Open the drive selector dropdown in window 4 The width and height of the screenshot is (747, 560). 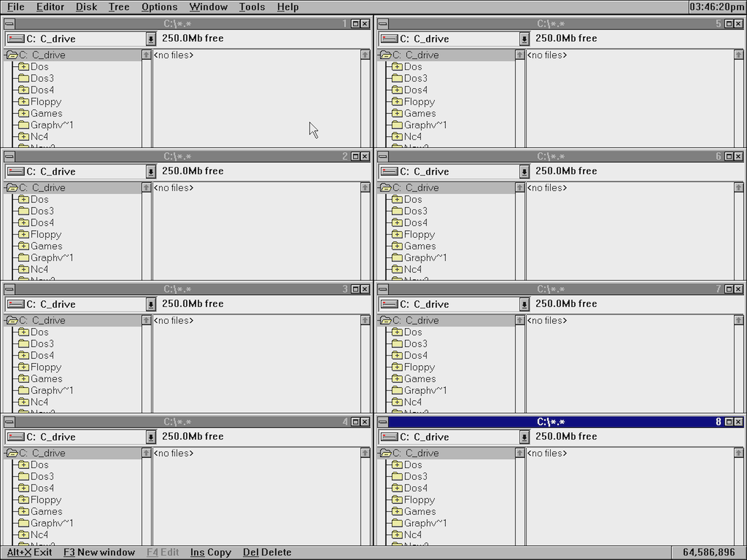point(151,437)
